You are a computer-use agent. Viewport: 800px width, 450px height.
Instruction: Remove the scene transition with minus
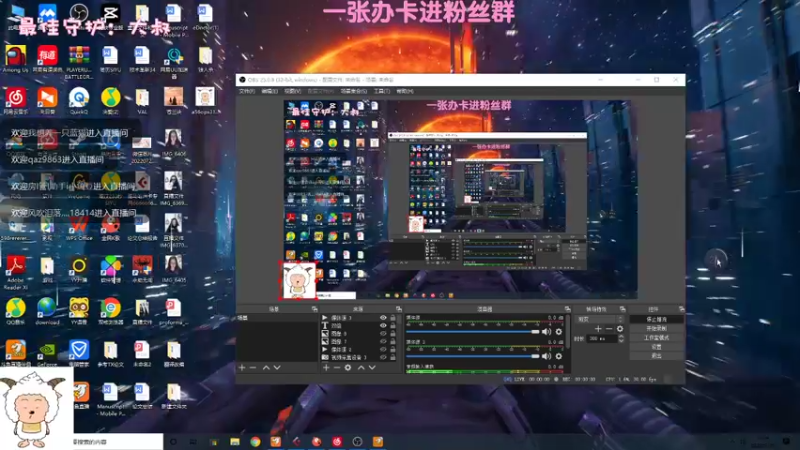pos(609,329)
